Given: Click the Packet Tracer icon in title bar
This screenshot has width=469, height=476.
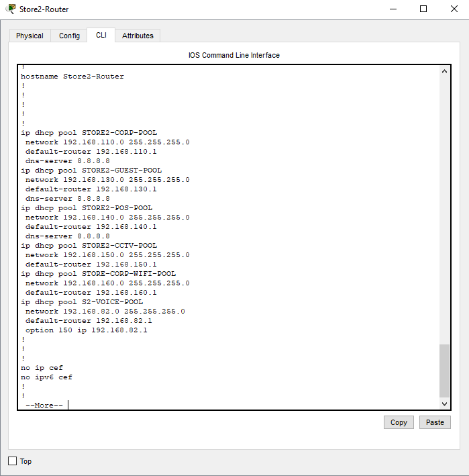Looking at the screenshot, I should tap(11, 9).
